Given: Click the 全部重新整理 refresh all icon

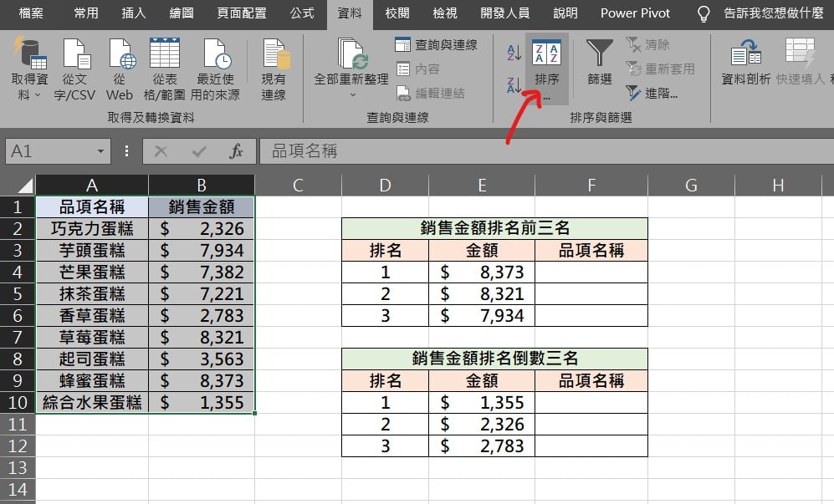Looking at the screenshot, I should click(x=351, y=53).
